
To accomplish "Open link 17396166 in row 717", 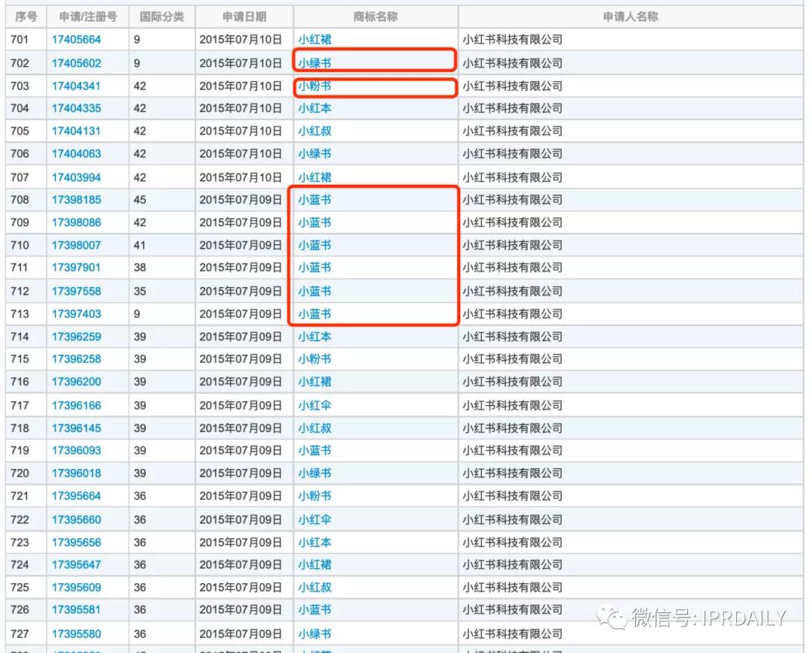I will click(76, 406).
